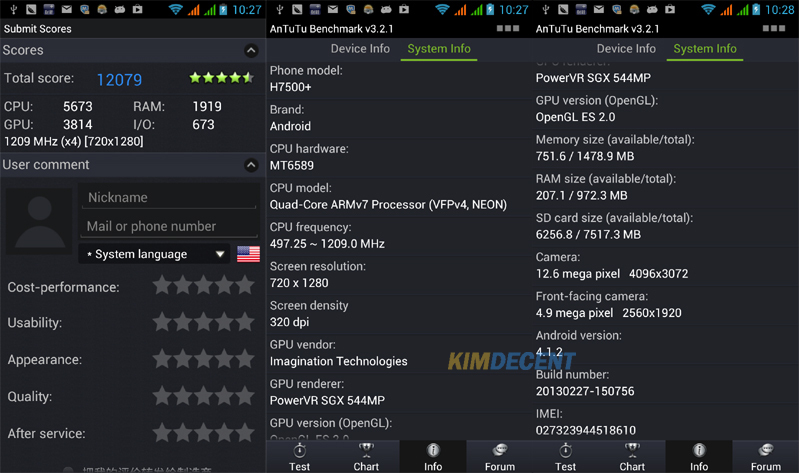Collapse the Scores section chevron
This screenshot has width=800, height=473.
[x=251, y=51]
